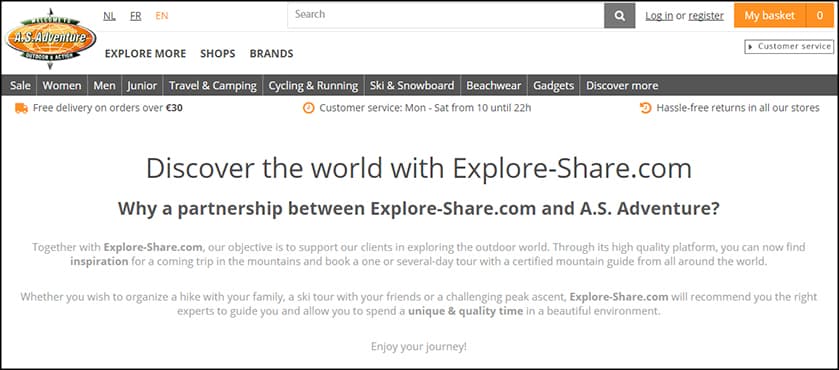Click the magnifier search button
This screenshot has height=370, width=839.
coord(620,16)
